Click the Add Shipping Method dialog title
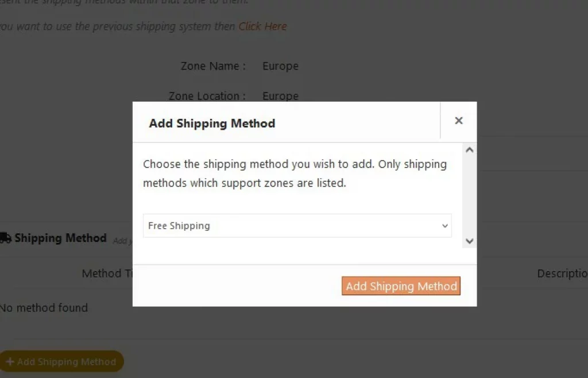Screen dimensions: 588x378 (212, 124)
